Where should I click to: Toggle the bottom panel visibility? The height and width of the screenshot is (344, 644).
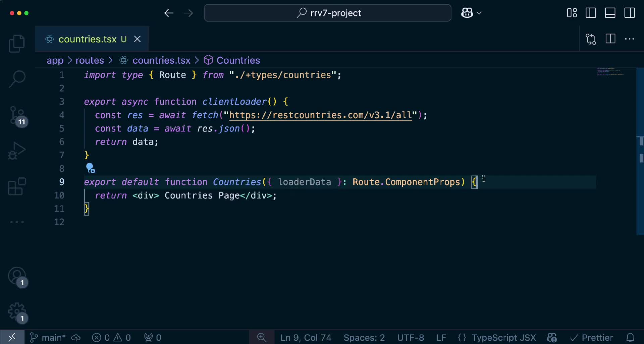pos(610,13)
